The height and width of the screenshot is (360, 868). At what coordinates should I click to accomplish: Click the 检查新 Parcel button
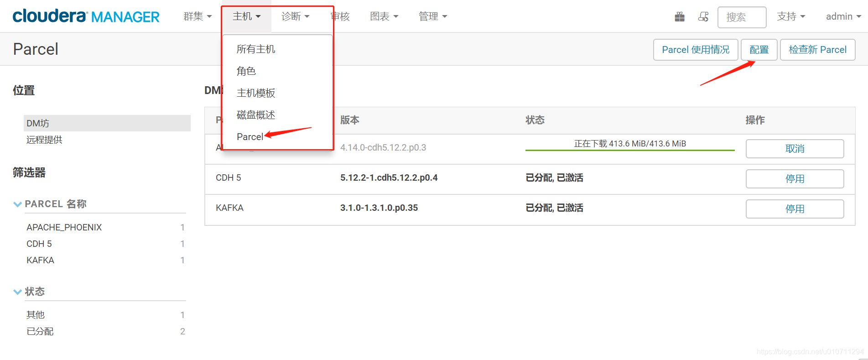pos(817,50)
